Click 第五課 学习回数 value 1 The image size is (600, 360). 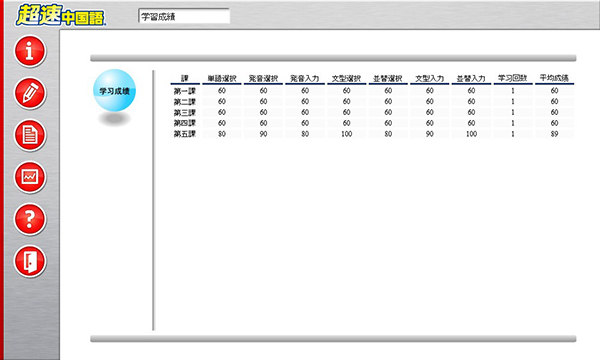(x=513, y=134)
